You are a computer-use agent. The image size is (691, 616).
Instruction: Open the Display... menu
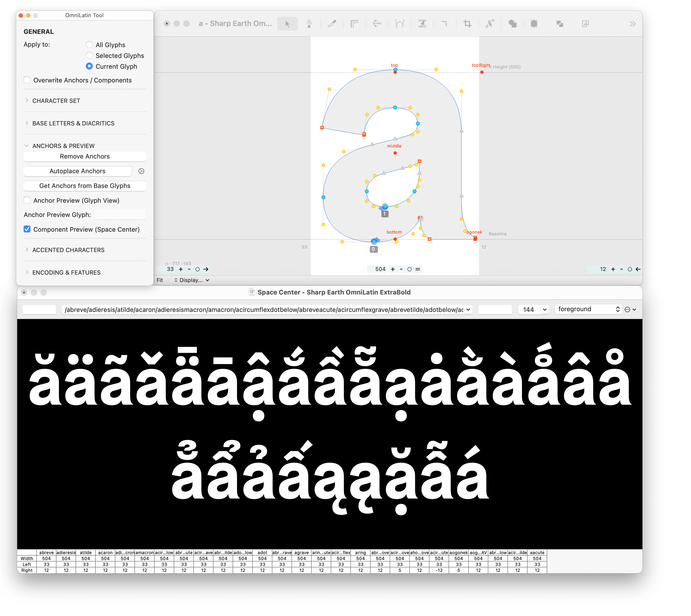(192, 280)
